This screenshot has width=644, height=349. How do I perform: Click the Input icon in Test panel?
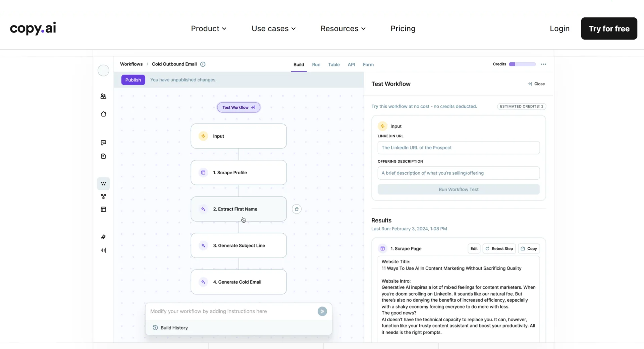click(x=382, y=126)
